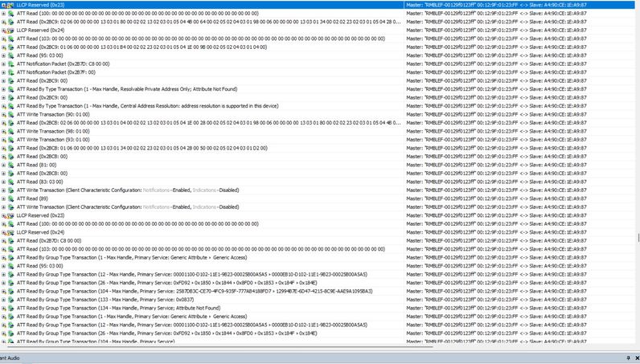This screenshot has height=364, width=640.
Task: Click icon of ATT Read 0x2BCB: 01 06 row
Action: [11, 148]
